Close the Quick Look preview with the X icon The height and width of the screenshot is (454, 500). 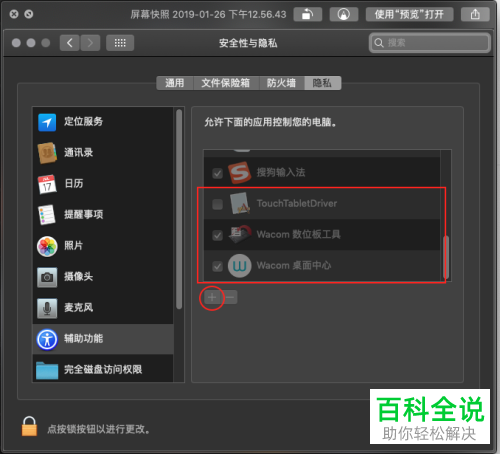(x=14, y=14)
